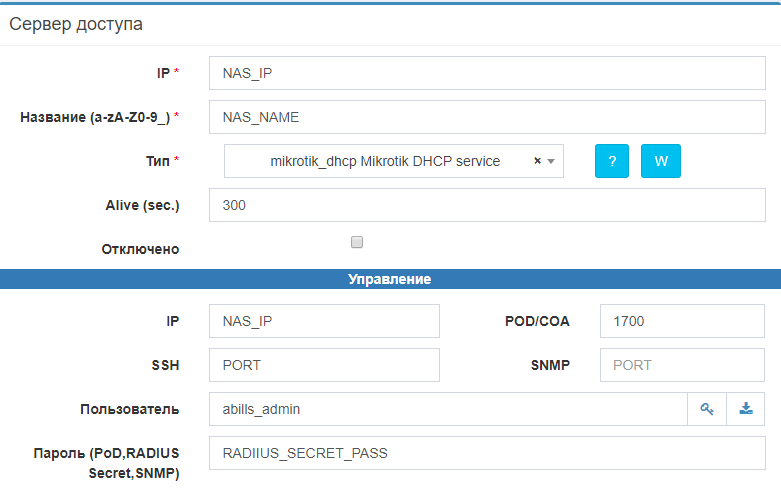Click the Управление section header bar
The height and width of the screenshot is (488, 781).
390,279
